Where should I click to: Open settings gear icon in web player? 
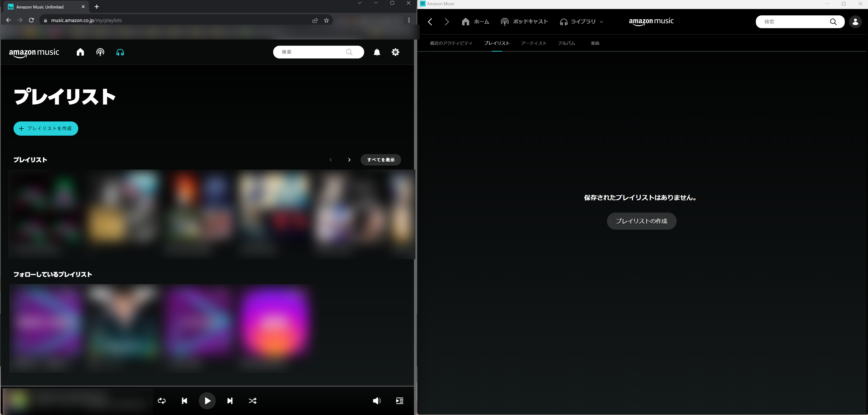pos(395,52)
